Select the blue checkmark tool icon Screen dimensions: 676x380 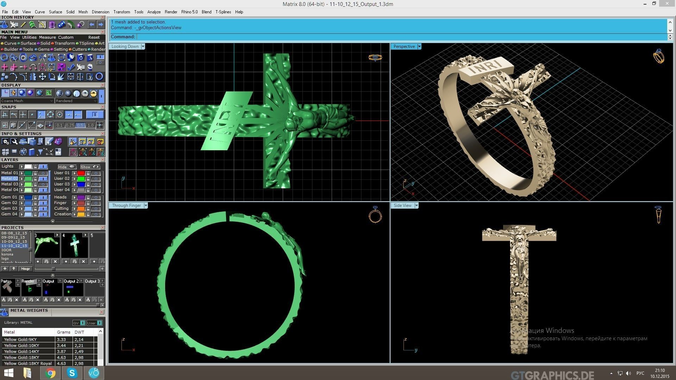pyautogui.click(x=71, y=67)
